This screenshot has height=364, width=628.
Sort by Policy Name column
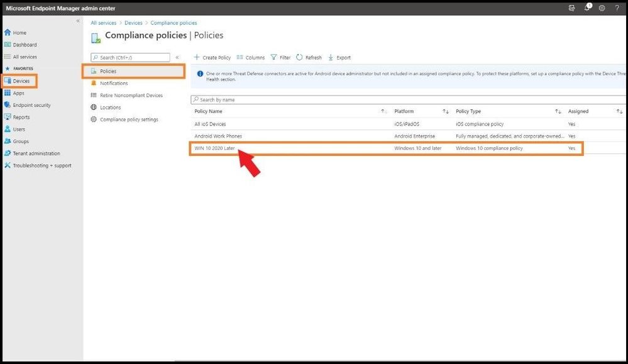(208, 111)
